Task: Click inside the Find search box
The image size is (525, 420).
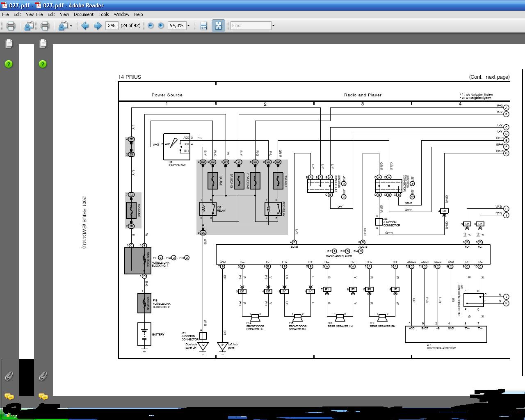Action: tap(251, 25)
